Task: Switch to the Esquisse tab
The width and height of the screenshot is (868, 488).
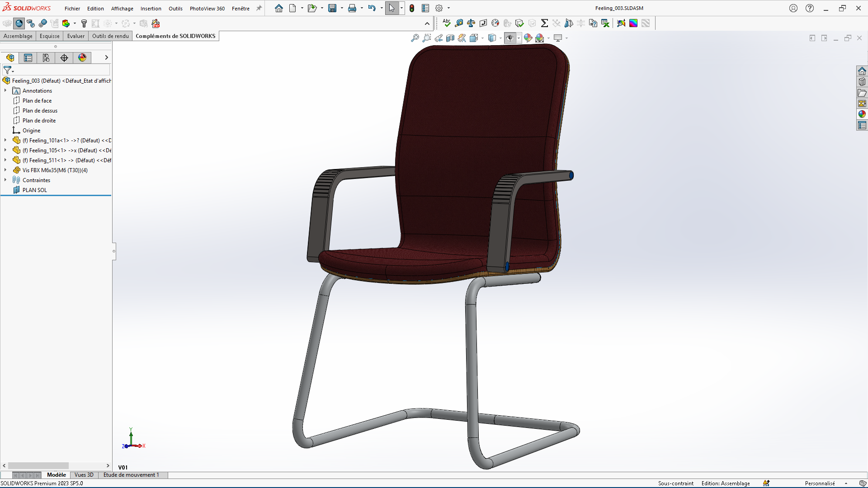Action: (x=49, y=36)
